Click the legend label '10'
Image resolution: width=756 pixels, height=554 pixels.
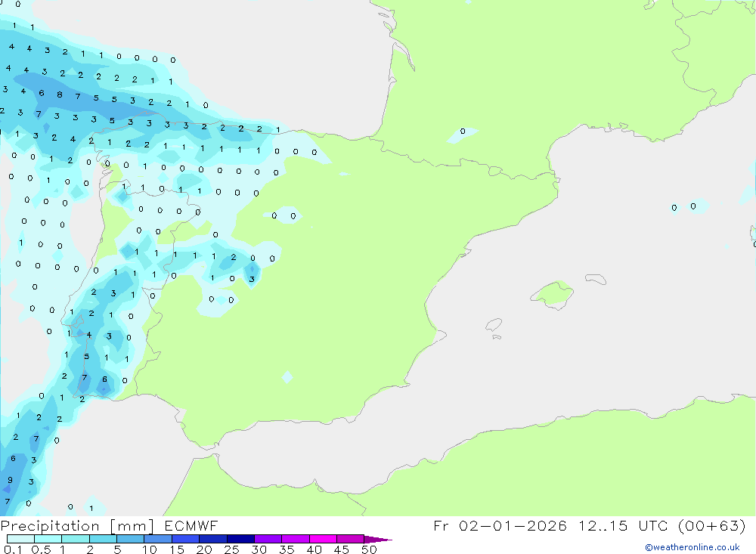point(150,549)
